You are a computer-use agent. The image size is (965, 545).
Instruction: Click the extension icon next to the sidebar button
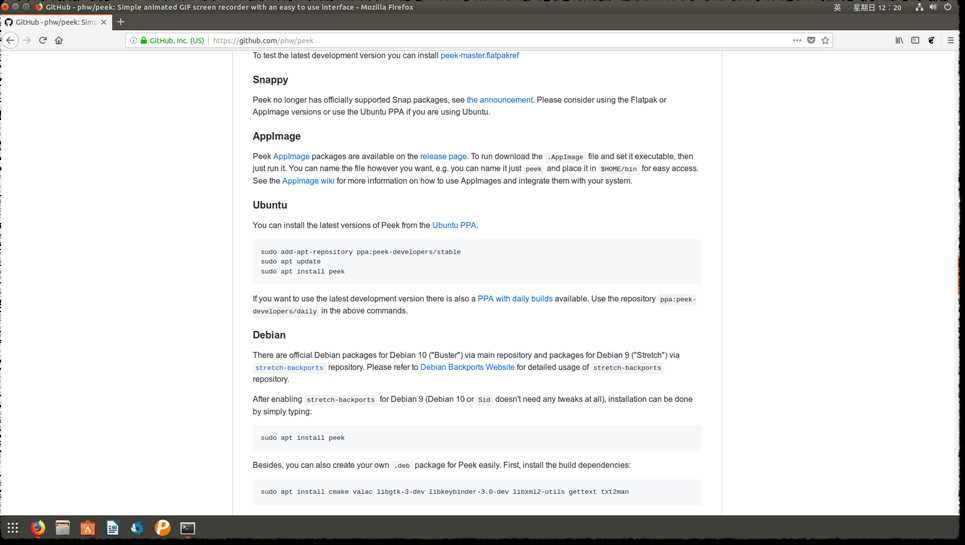[931, 40]
